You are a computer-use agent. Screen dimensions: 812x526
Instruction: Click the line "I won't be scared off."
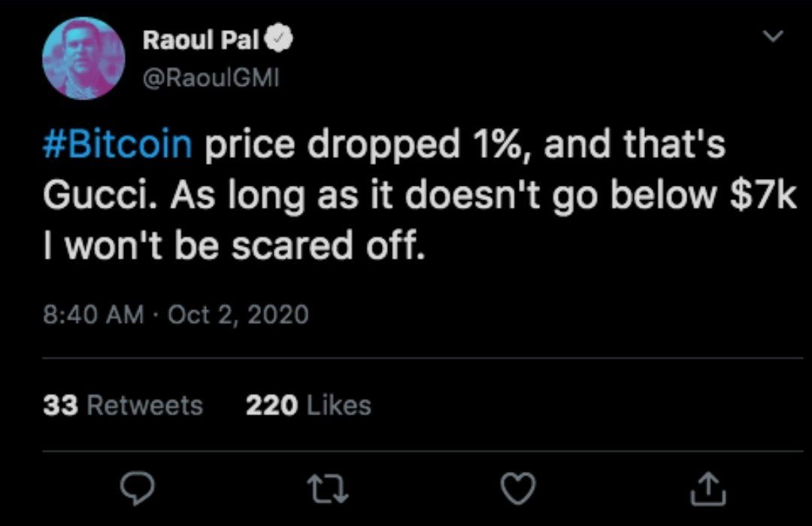[x=234, y=245]
